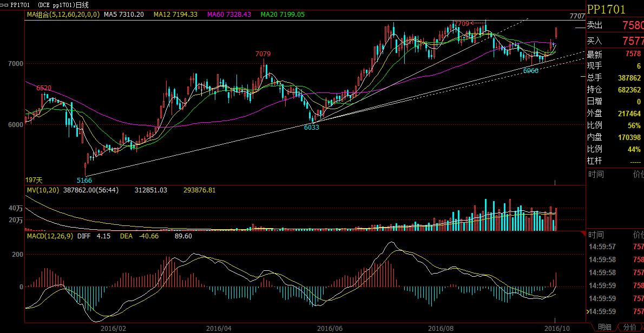Image resolution: width=644 pixels, height=333 pixels.
Task: Click the PP1701 title at the chart's top left
Action: 20,5
